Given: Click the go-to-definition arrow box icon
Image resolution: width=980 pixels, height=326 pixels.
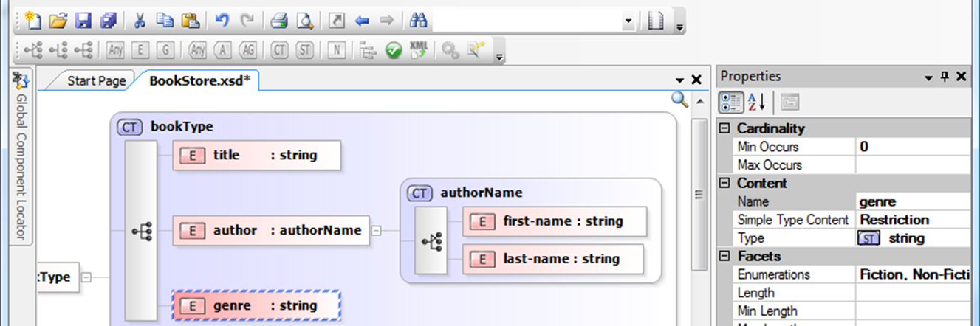Looking at the screenshot, I should point(336,21).
